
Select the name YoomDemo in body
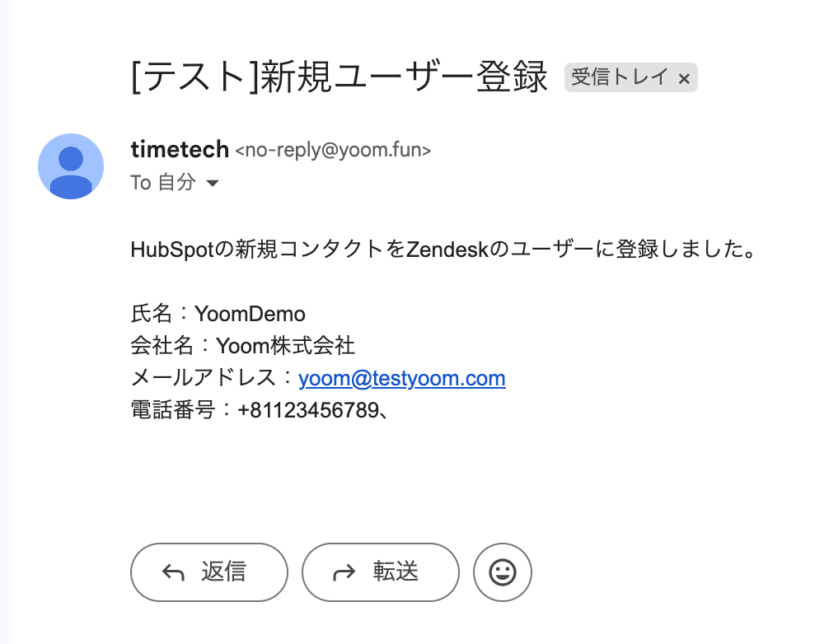250,314
